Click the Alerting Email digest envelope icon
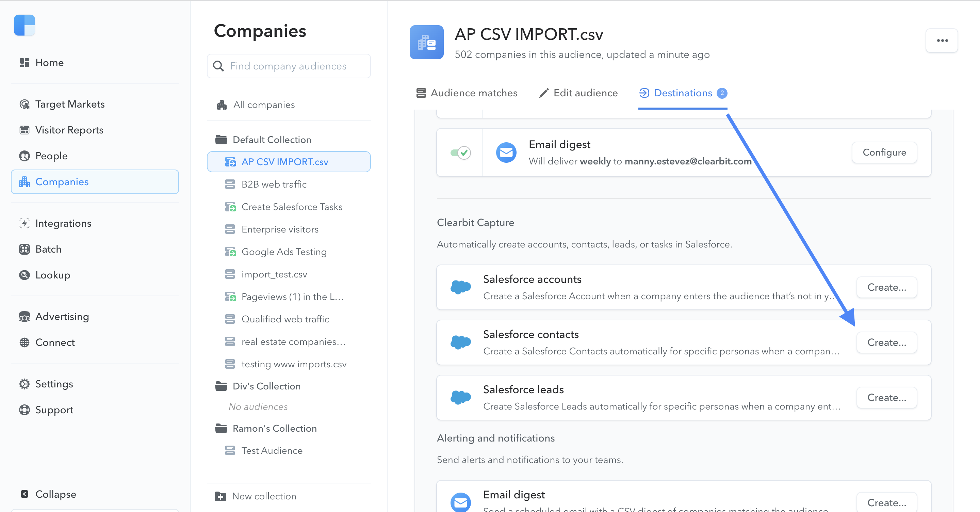This screenshot has width=980, height=512. coord(460,502)
